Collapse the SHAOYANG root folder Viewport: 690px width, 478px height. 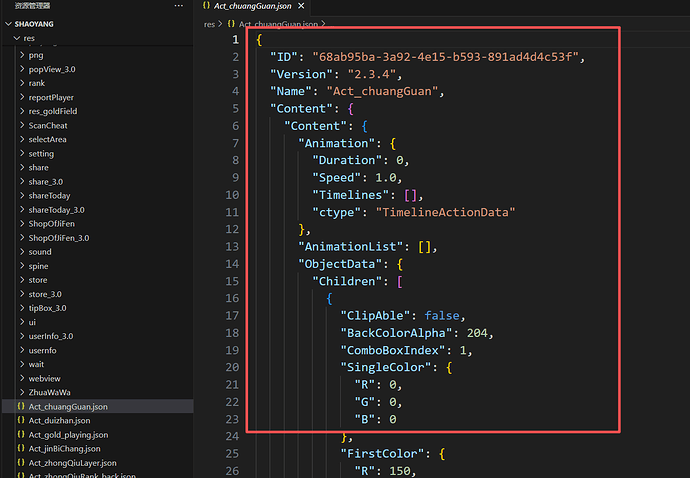pyautogui.click(x=8, y=24)
